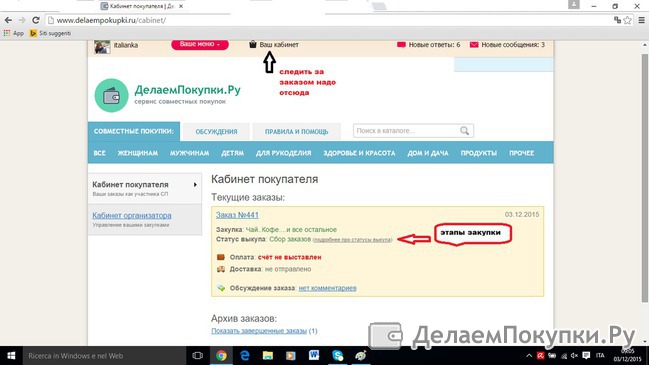
Task: Click the Кабинет организатора link
Action: pyautogui.click(x=132, y=216)
